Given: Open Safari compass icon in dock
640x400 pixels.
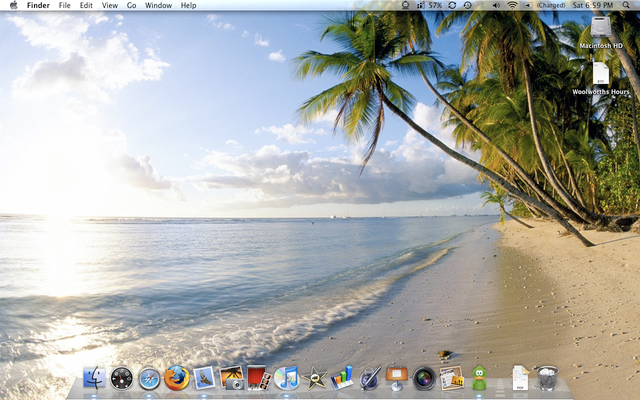Looking at the screenshot, I should coord(149,377).
